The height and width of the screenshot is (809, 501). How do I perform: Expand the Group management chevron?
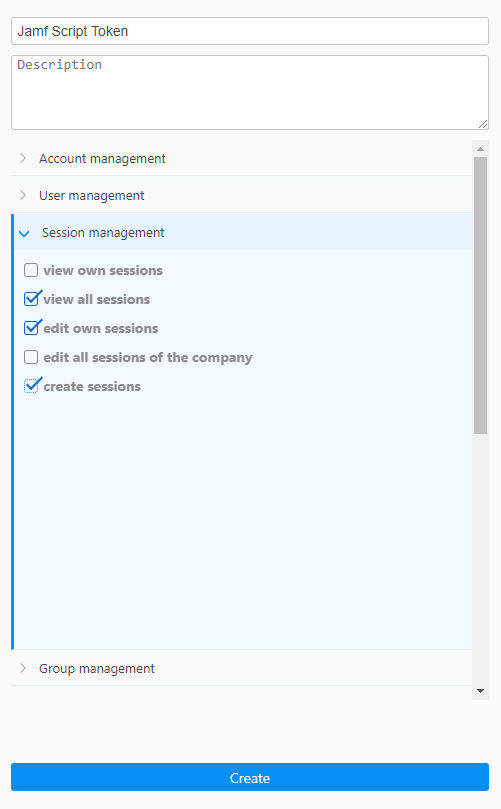tap(23, 668)
